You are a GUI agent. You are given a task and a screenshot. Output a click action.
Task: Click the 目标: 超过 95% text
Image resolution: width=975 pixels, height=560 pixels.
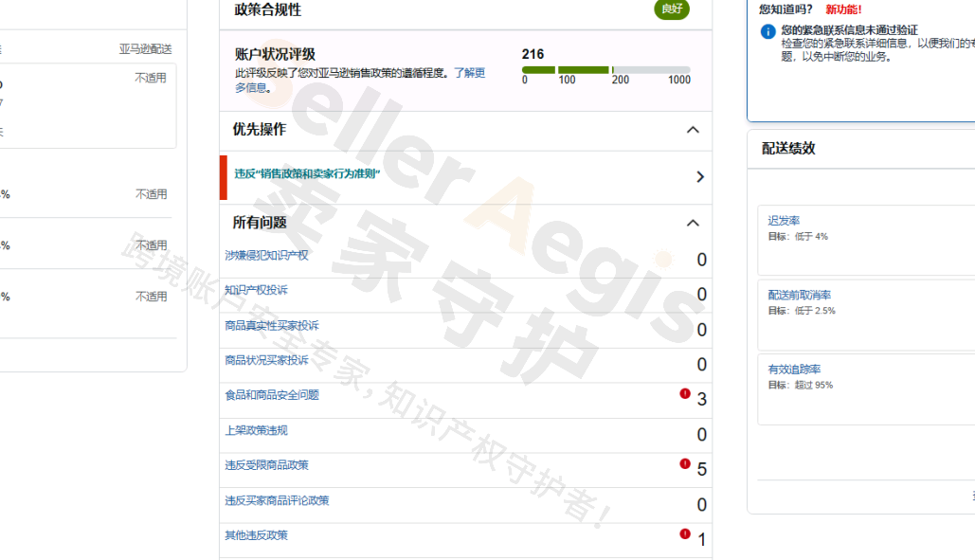[x=801, y=385]
